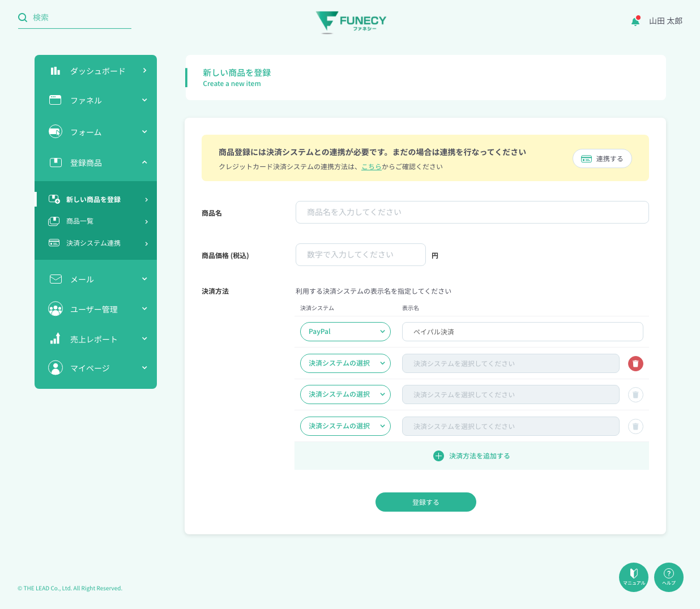This screenshot has width=700, height=609.
Task: Click the フォーム cursor icon
Action: click(x=55, y=131)
